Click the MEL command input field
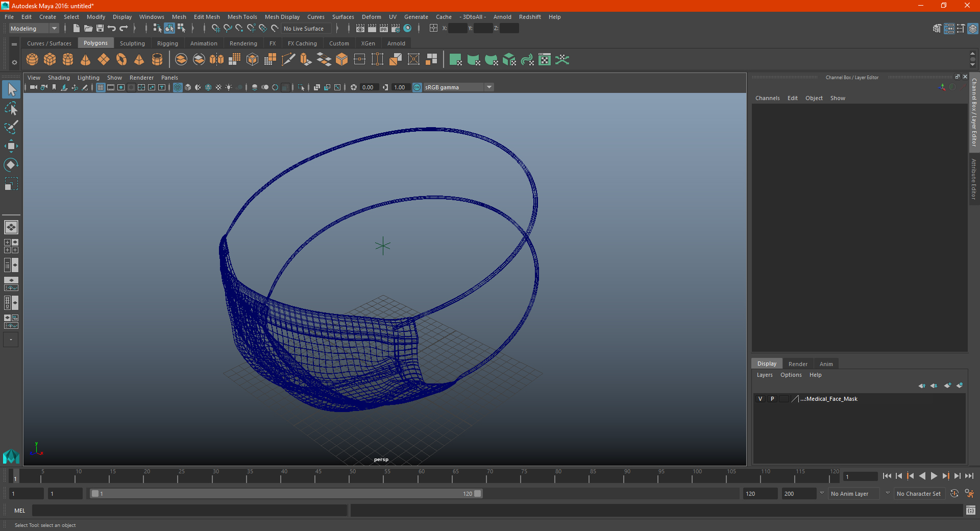This screenshot has height=531, width=980. (190, 511)
